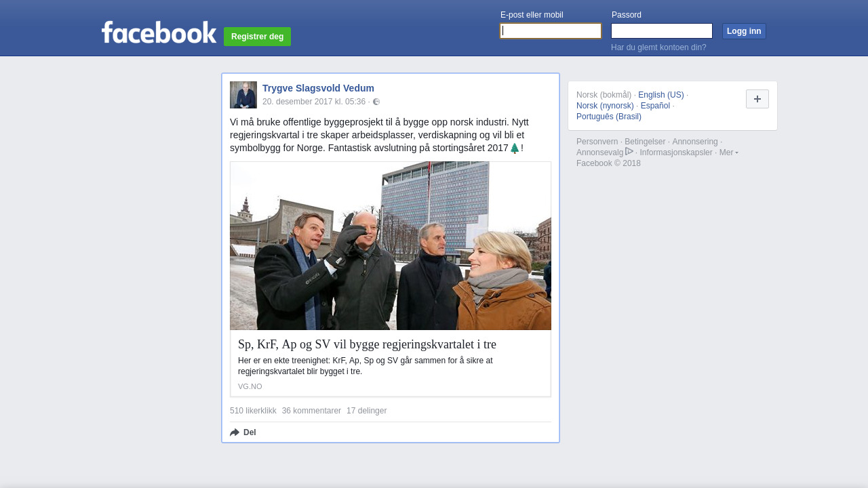Open Trygve Slagsvold Vedum's profile picture
Image resolution: width=868 pixels, height=488 pixels.
pos(243,95)
